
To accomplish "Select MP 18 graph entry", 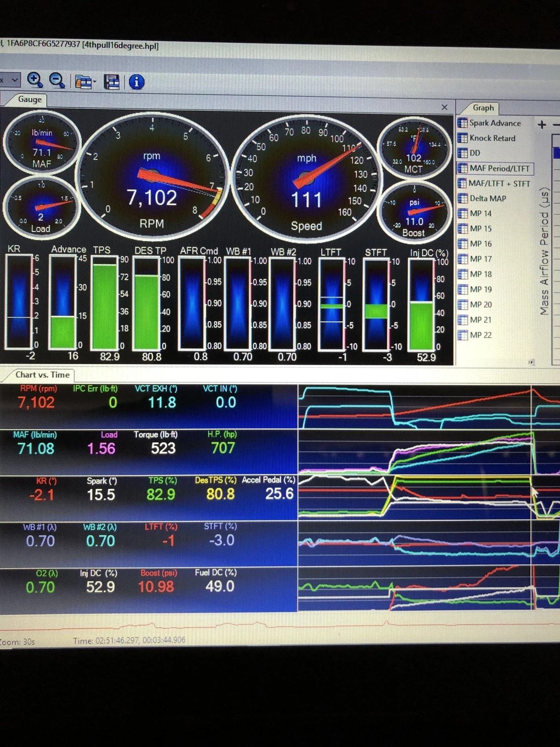I will [481, 274].
